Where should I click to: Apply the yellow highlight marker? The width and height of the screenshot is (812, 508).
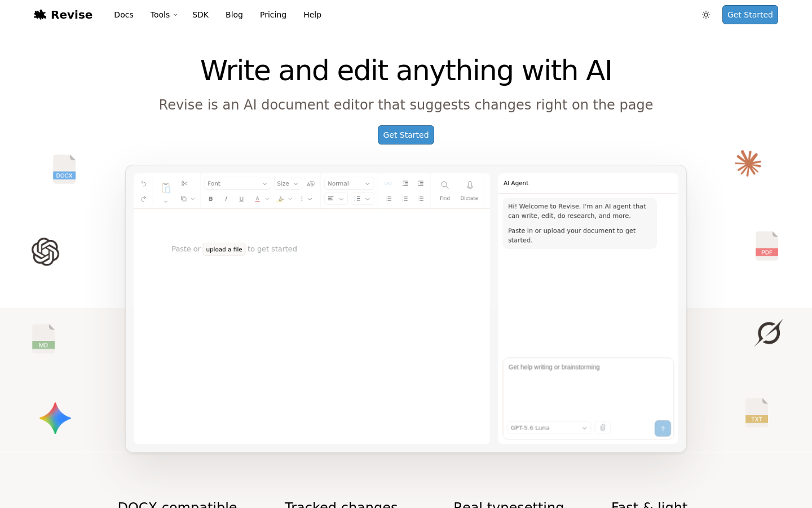281,199
